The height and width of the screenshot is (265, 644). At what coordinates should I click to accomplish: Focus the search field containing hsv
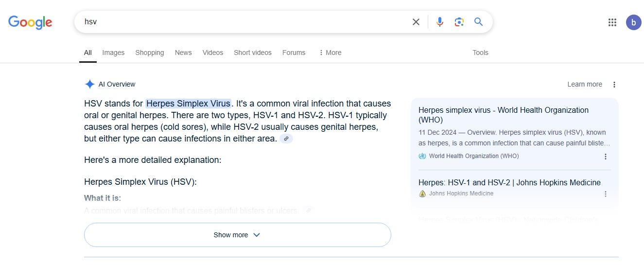pos(243,22)
